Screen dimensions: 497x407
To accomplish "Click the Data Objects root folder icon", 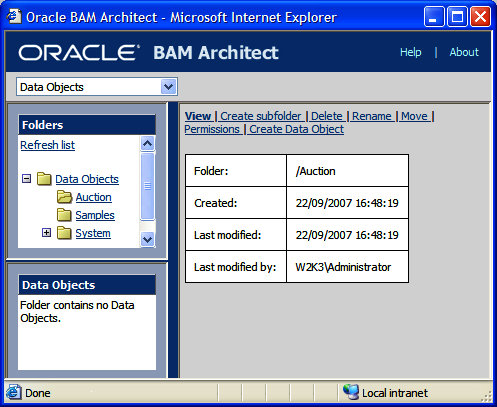I will pyautogui.click(x=44, y=179).
